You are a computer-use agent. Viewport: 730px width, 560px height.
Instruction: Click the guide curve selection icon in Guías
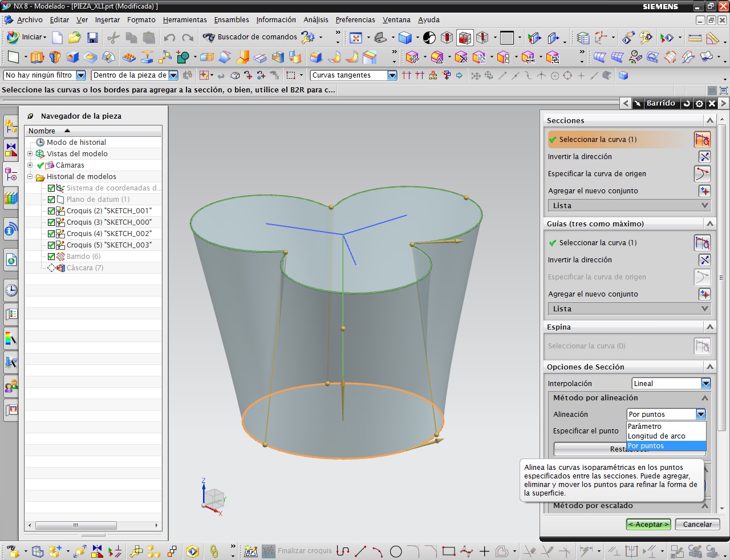(703, 242)
